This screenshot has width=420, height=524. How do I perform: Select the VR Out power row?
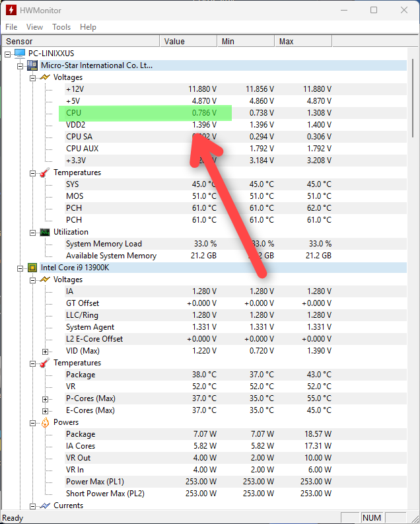click(x=236, y=458)
